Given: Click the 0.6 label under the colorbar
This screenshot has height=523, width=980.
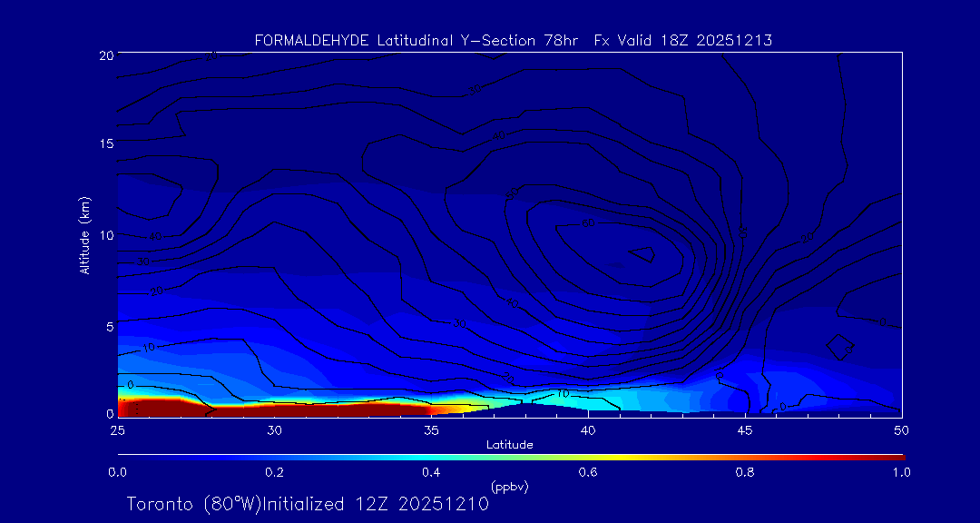Looking at the screenshot, I should [588, 472].
